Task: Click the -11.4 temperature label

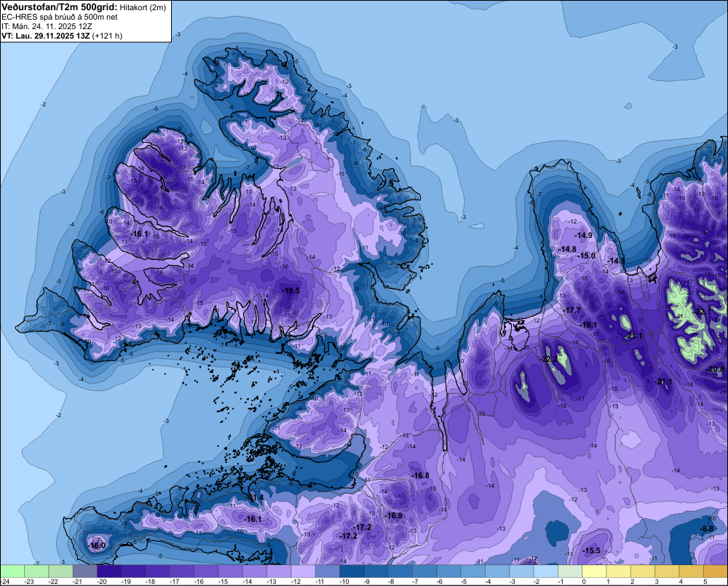Action: coord(254,497)
